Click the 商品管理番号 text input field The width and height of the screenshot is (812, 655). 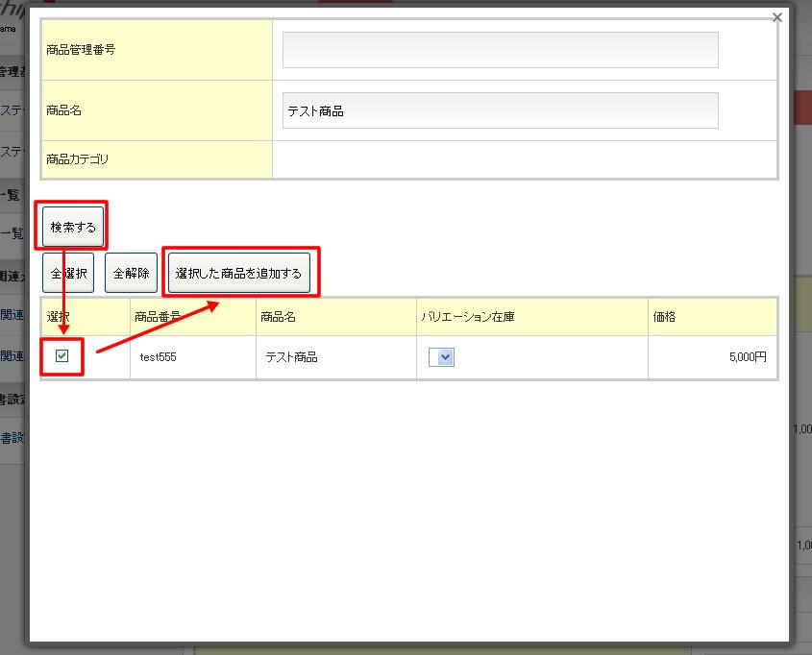point(500,50)
